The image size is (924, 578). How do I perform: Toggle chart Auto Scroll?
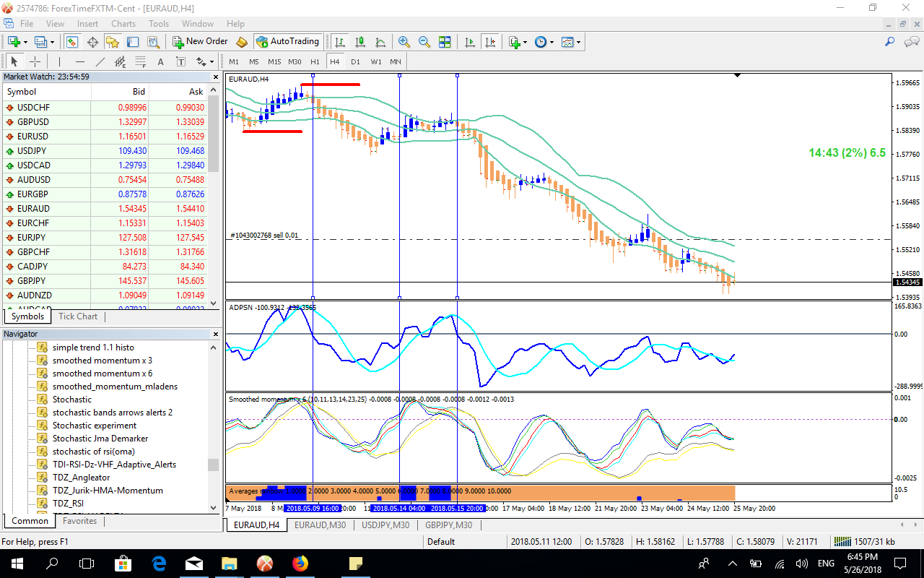pyautogui.click(x=470, y=42)
